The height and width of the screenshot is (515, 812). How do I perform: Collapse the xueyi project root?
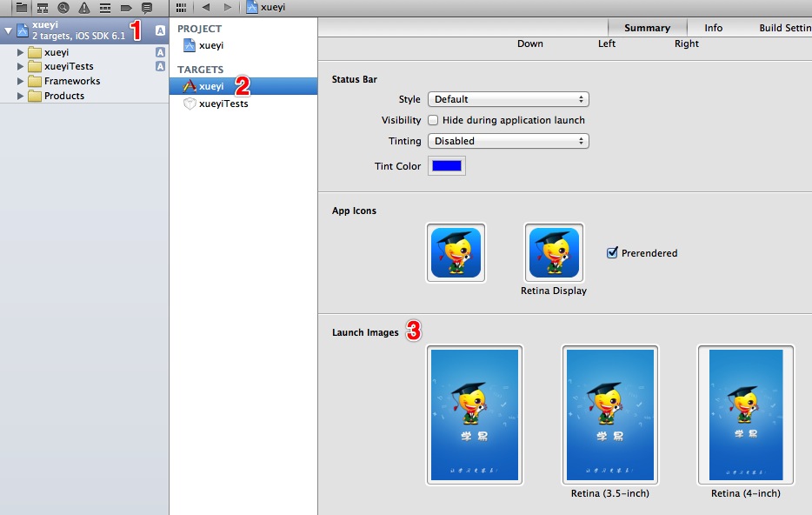click(9, 30)
